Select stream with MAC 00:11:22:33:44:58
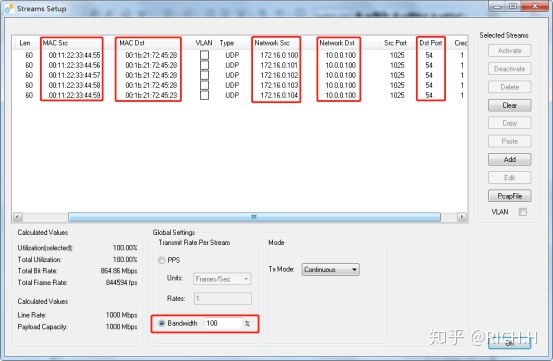553x361 pixels. pyautogui.click(x=74, y=85)
